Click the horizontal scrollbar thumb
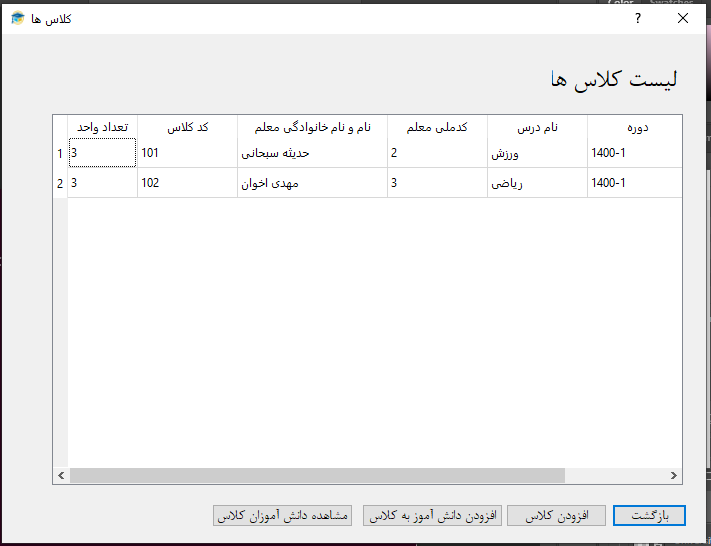Image resolution: width=711 pixels, height=546 pixels. click(x=317, y=475)
